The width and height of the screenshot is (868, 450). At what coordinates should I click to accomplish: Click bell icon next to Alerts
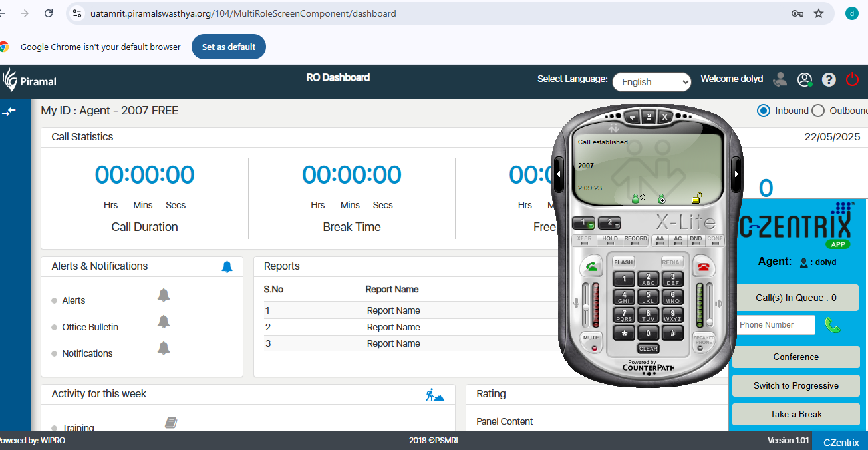point(164,295)
